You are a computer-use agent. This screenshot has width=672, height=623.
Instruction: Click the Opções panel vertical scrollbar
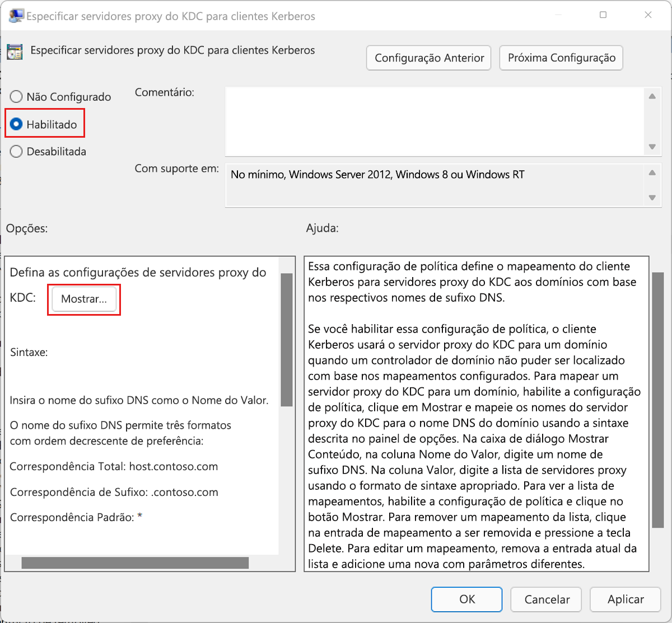tap(286, 340)
